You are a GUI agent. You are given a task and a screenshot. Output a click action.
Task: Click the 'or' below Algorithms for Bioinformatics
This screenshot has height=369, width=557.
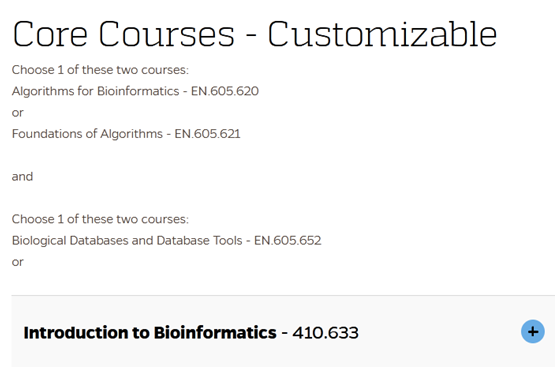pos(17,113)
